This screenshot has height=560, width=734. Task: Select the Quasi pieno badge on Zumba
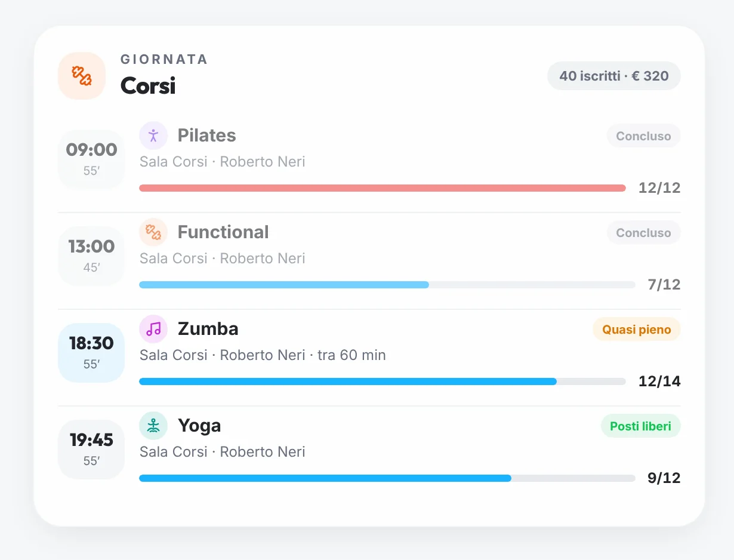(x=637, y=330)
